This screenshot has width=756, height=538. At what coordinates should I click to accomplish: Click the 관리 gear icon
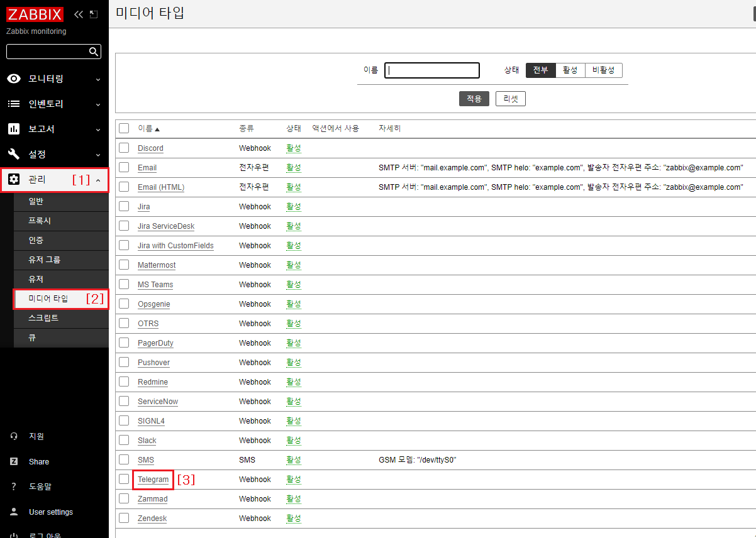(14, 180)
